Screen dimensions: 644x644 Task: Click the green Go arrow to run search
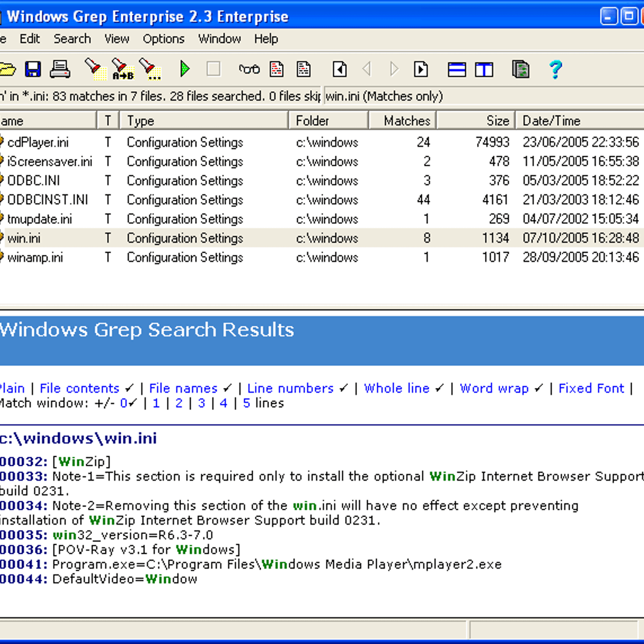coord(185,69)
